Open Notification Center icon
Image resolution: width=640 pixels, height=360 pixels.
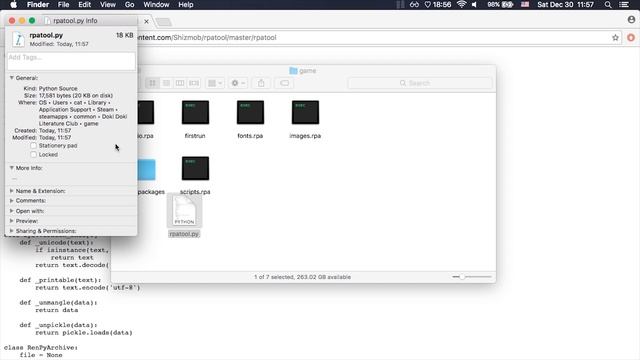tap(624, 4)
